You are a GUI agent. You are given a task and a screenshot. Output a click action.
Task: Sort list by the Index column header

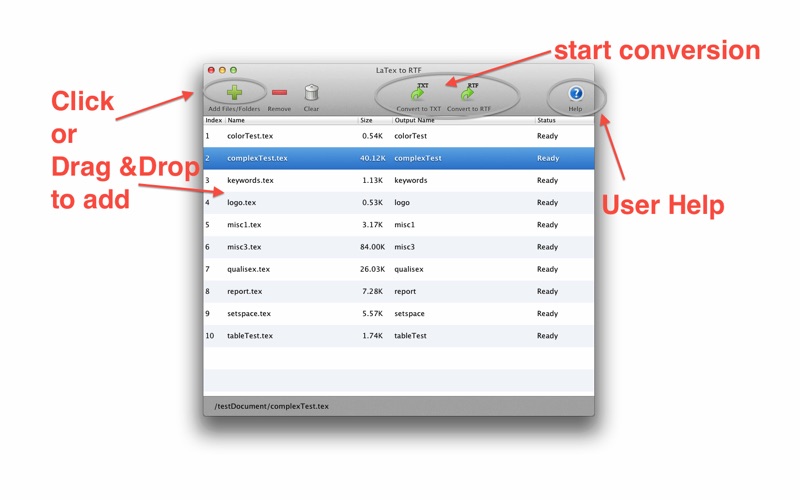[214, 120]
